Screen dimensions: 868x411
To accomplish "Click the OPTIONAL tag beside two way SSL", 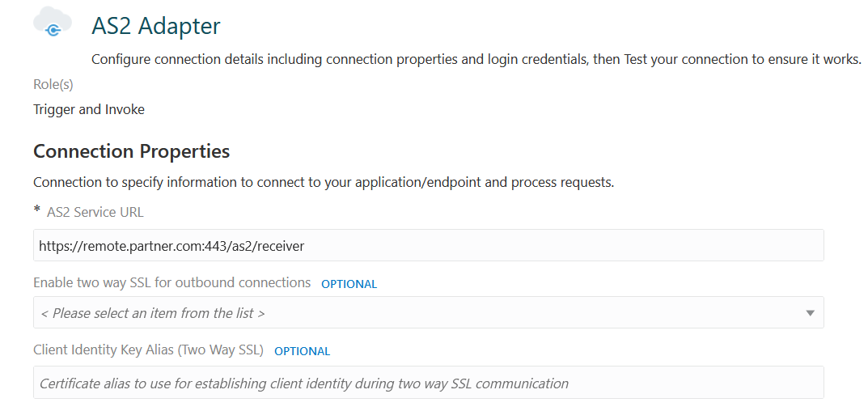I will (349, 284).
